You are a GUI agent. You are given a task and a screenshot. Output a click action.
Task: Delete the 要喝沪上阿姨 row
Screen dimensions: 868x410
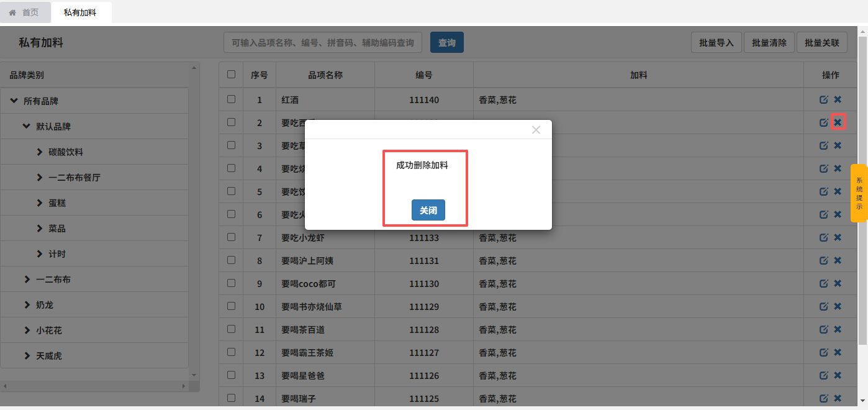(838, 260)
